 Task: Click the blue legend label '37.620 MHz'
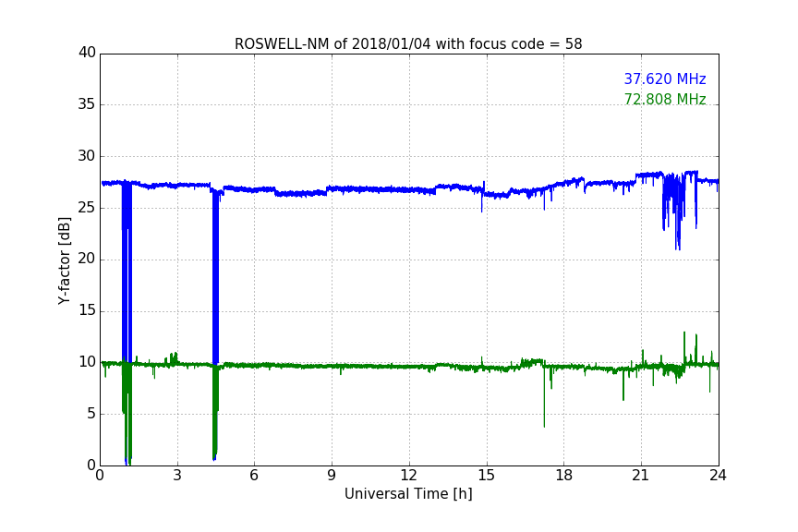click(x=665, y=79)
